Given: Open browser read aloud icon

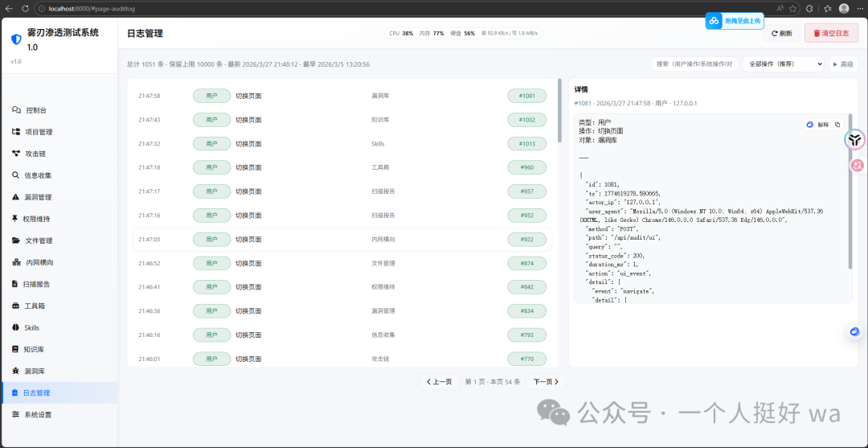Looking at the screenshot, I should pos(780,8).
